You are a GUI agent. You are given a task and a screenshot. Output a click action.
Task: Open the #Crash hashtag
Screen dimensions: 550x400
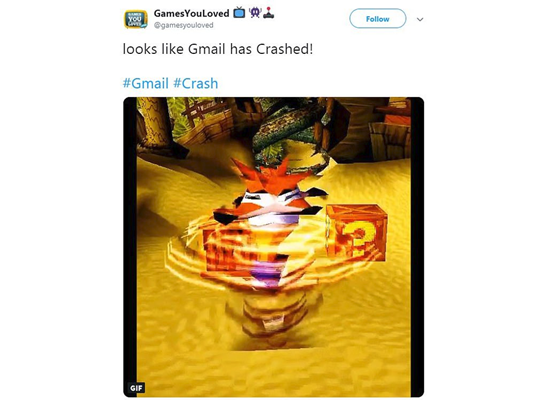coord(196,83)
